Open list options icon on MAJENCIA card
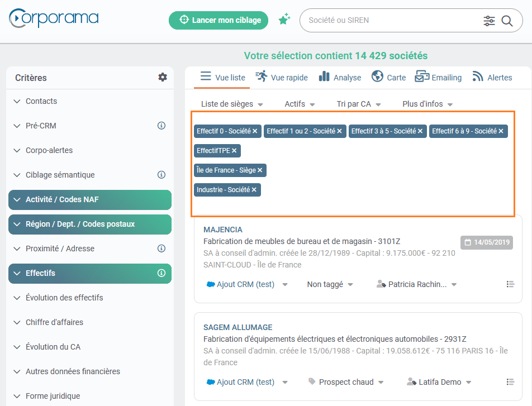 510,284
